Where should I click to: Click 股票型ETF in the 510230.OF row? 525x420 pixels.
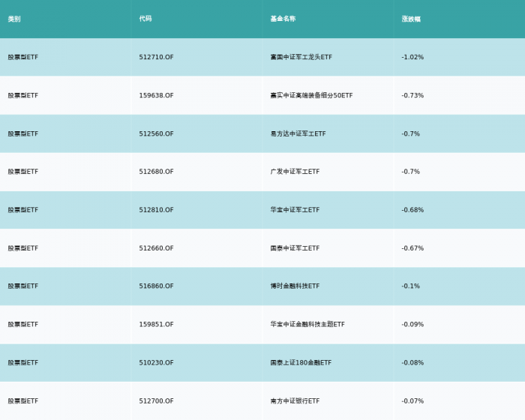click(x=23, y=363)
